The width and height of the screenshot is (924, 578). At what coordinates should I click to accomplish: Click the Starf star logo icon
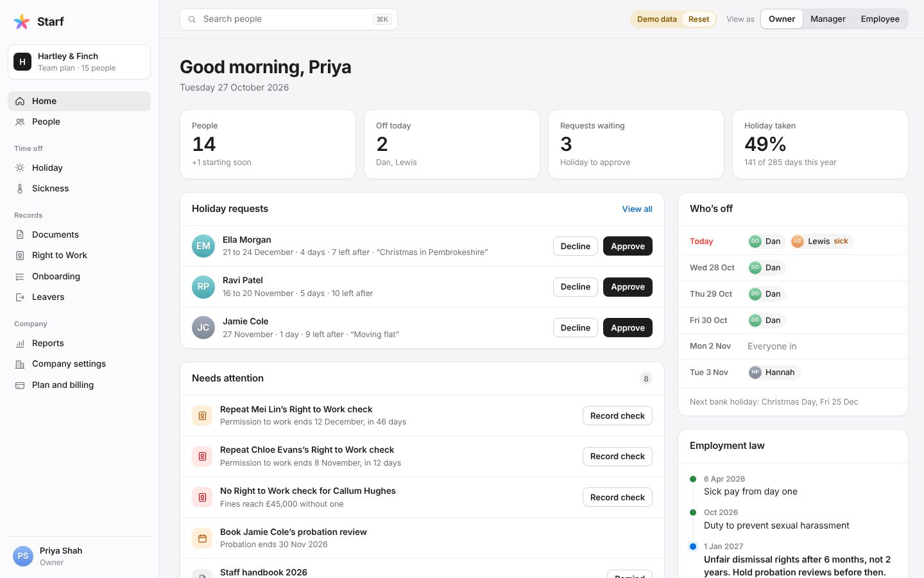coord(22,22)
